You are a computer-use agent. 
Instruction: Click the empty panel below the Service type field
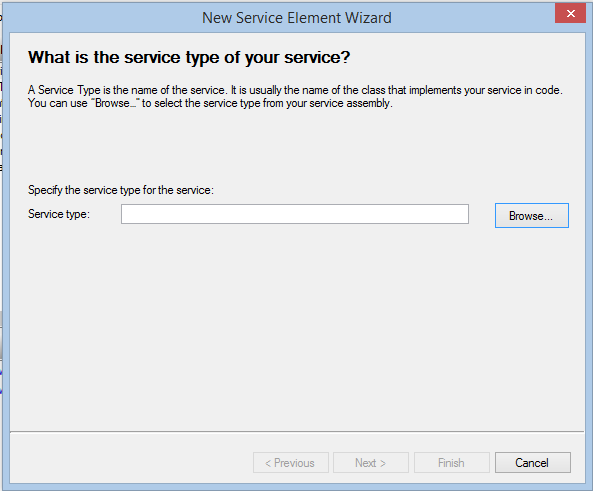[x=297, y=325]
